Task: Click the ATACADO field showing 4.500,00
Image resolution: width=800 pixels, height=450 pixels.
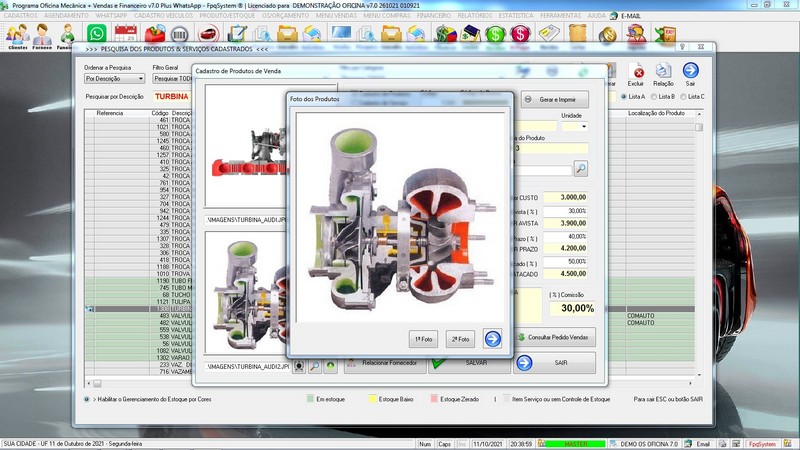Action: coord(565,274)
